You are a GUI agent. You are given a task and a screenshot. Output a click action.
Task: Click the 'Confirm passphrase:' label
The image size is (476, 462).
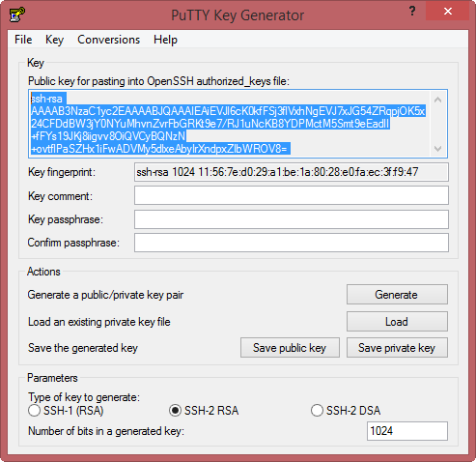[x=73, y=243]
